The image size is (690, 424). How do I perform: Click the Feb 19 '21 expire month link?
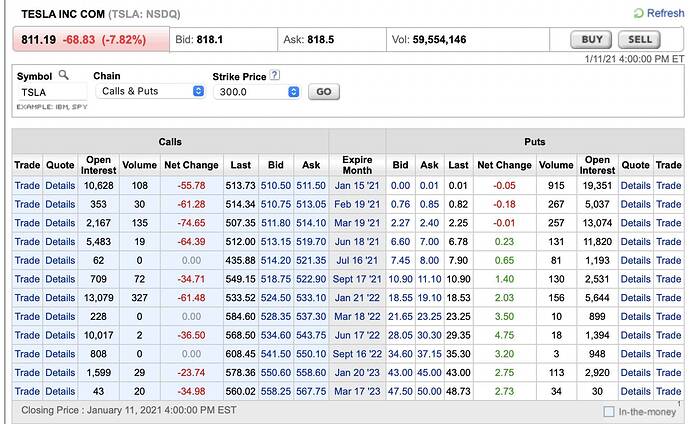pos(357,204)
